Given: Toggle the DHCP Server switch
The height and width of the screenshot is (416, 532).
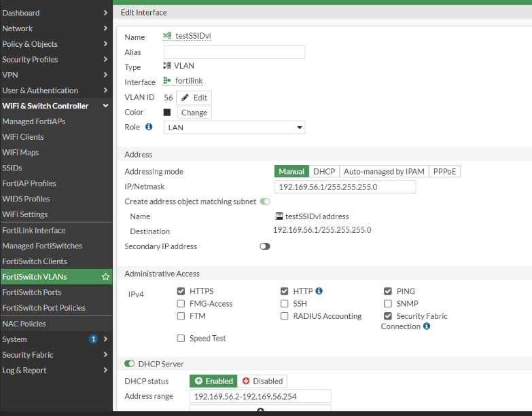Looking at the screenshot, I should coord(130,364).
